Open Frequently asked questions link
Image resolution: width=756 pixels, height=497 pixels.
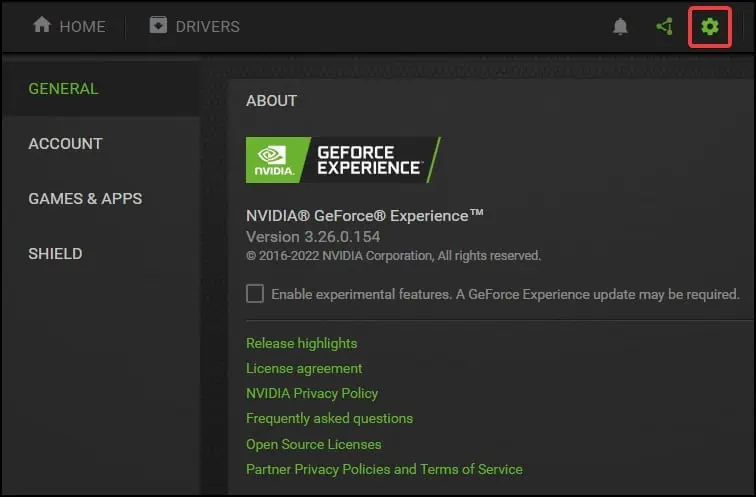click(329, 418)
